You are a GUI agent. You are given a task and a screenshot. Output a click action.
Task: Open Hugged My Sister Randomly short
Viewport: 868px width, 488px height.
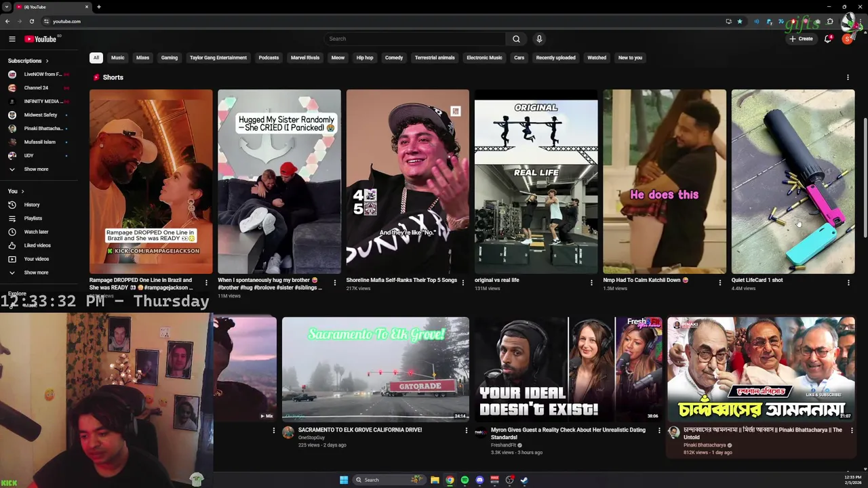click(x=279, y=182)
